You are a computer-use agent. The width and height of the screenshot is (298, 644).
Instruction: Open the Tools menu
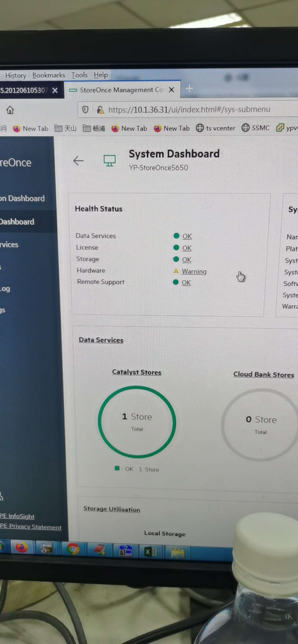pyautogui.click(x=79, y=75)
